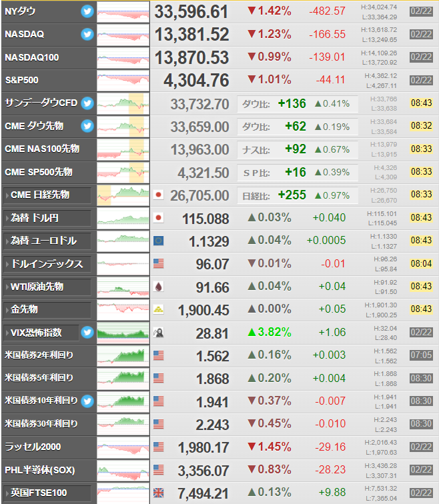Click the gold futures price 1,900.45

pyautogui.click(x=203, y=311)
